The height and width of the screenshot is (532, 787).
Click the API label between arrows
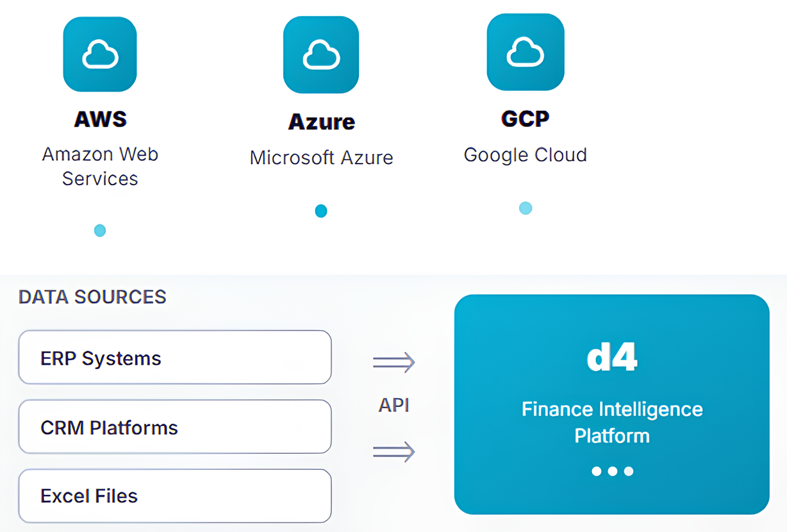tap(394, 405)
